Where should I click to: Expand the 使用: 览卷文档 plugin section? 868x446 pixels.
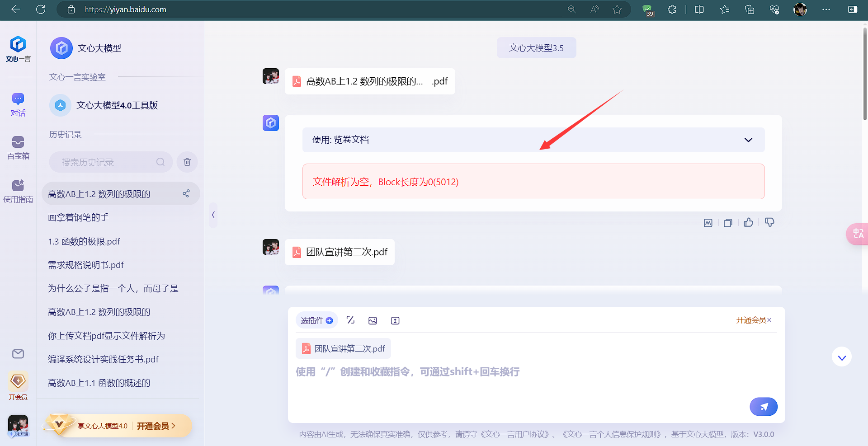(533, 140)
